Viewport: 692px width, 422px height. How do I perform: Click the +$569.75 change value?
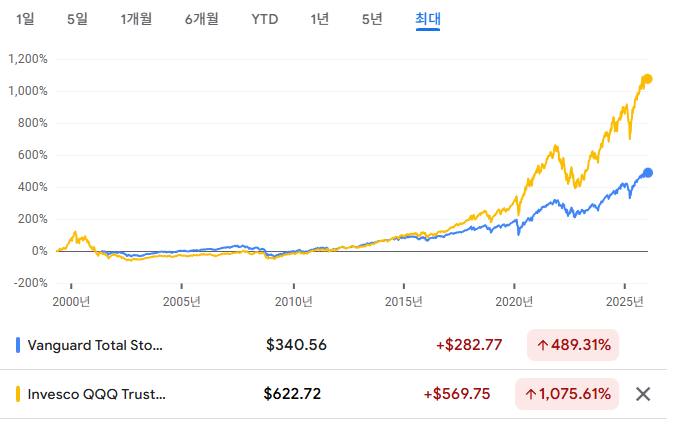pos(457,394)
